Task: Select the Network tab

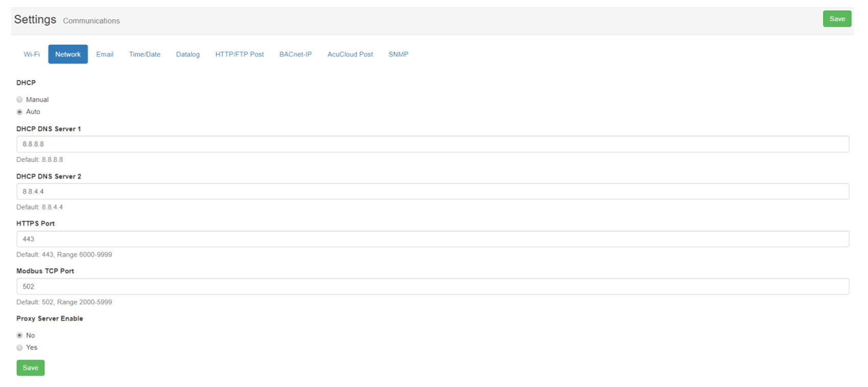Action: point(68,54)
